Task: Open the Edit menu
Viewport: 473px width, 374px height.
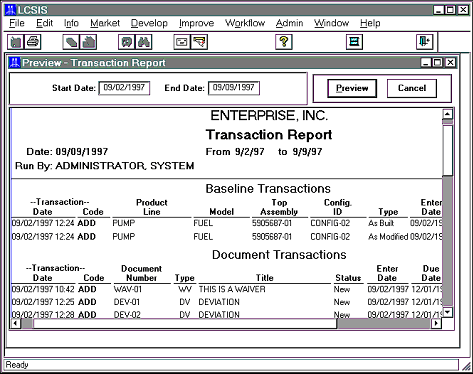Action: 44,23
